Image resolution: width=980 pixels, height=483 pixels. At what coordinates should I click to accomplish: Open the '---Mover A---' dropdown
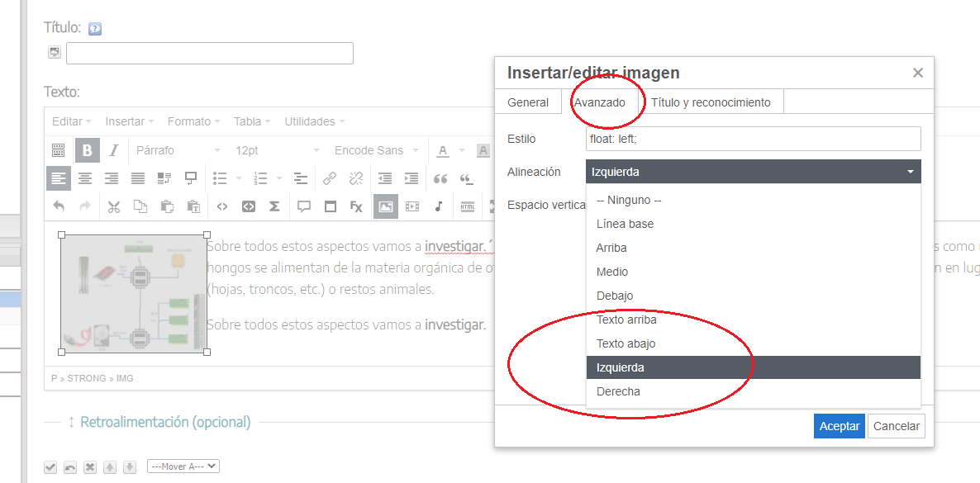(x=183, y=466)
